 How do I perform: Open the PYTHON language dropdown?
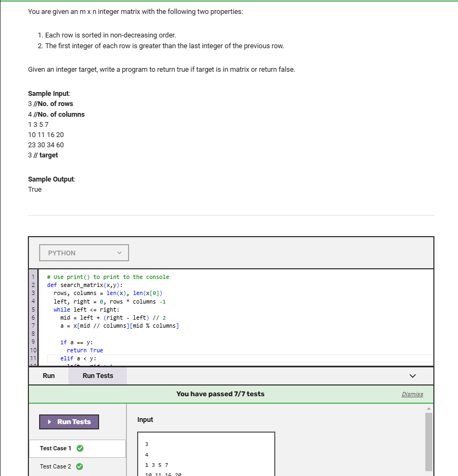coord(84,253)
